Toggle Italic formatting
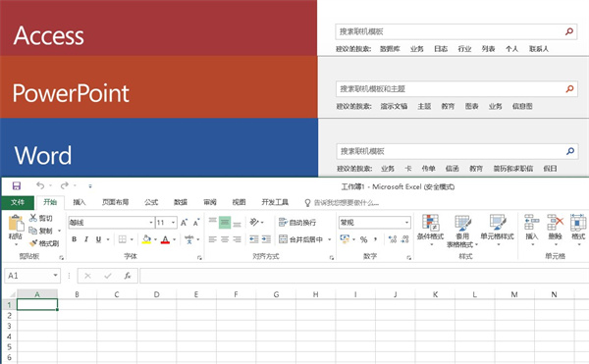Screen dimensions: 589x364 pos(86,239)
